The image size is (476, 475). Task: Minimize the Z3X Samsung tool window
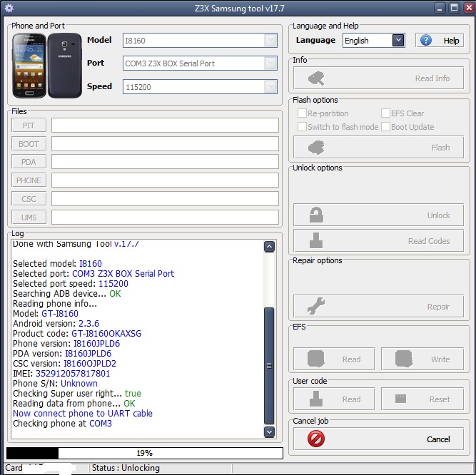coord(440,8)
